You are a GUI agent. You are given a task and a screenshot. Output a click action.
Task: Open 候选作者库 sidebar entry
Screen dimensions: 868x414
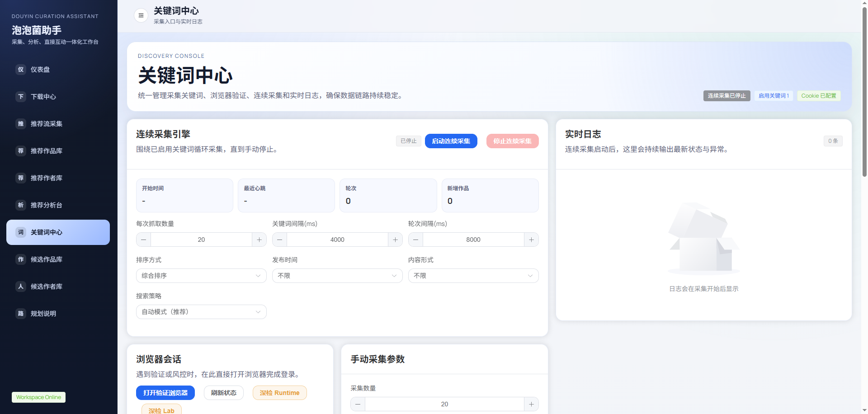click(x=58, y=287)
